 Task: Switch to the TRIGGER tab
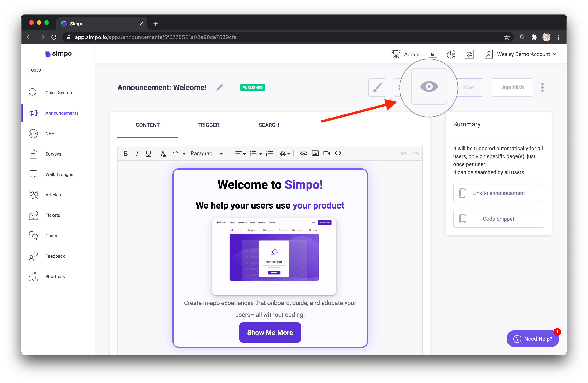click(x=208, y=125)
